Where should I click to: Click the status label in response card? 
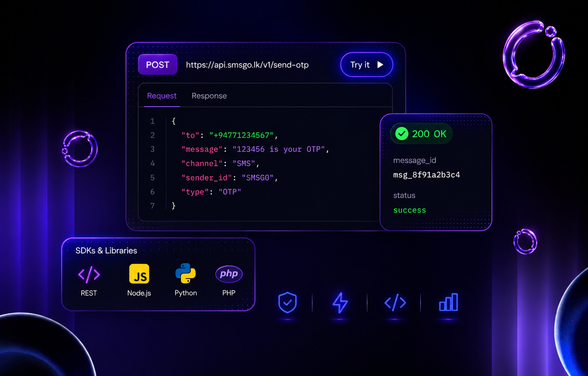(404, 195)
